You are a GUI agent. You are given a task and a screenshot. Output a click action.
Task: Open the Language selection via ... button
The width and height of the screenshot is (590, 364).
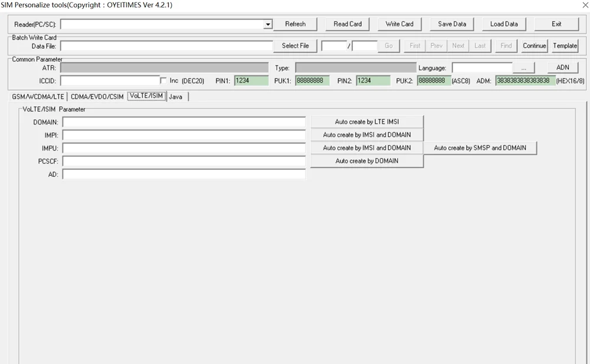point(523,67)
